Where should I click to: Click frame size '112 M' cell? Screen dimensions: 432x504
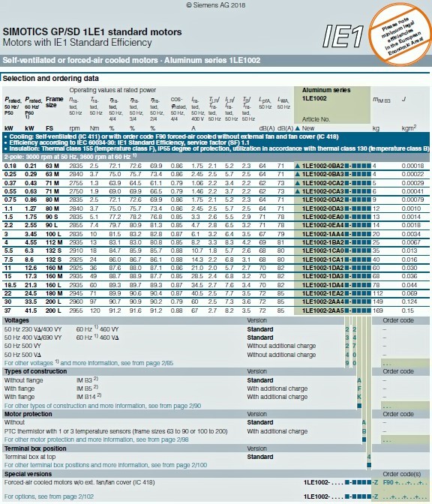tap(54, 242)
